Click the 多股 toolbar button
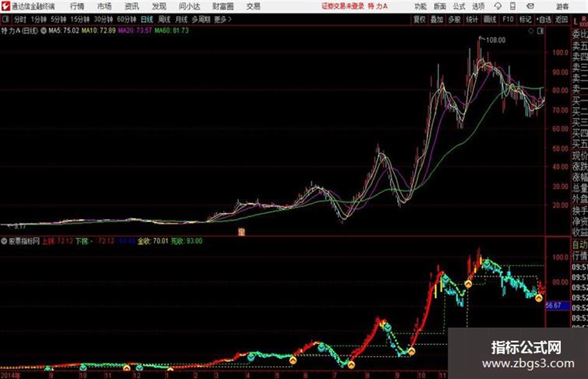Image resolution: width=588 pixels, height=379 pixels. click(454, 19)
